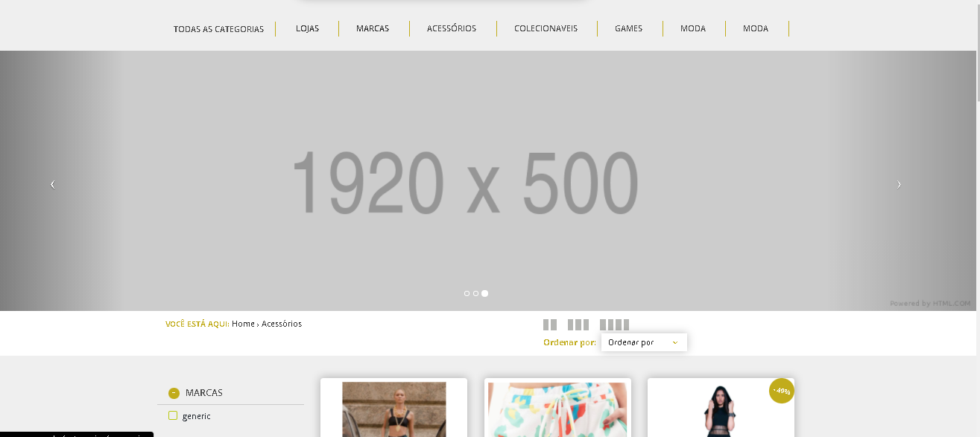
Task: Switch to three-column grid view
Action: [578, 324]
